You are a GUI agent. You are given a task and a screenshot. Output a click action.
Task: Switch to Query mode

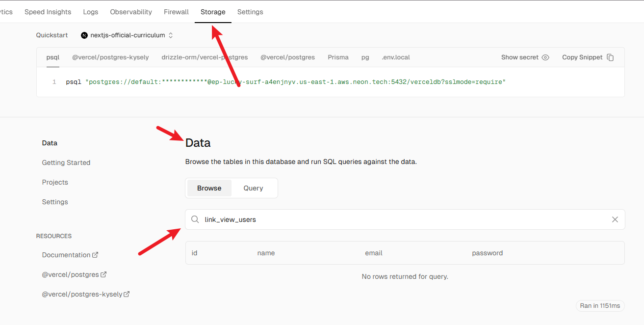(253, 188)
